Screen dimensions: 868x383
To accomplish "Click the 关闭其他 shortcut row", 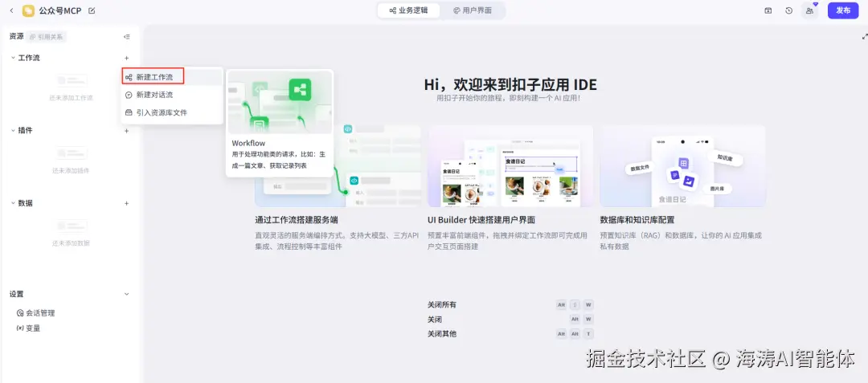I will pos(510,334).
